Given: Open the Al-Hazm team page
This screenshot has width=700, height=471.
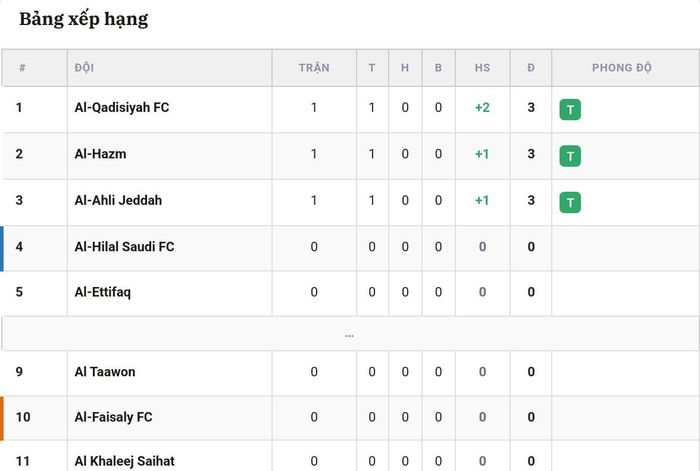Looking at the screenshot, I should [100, 154].
